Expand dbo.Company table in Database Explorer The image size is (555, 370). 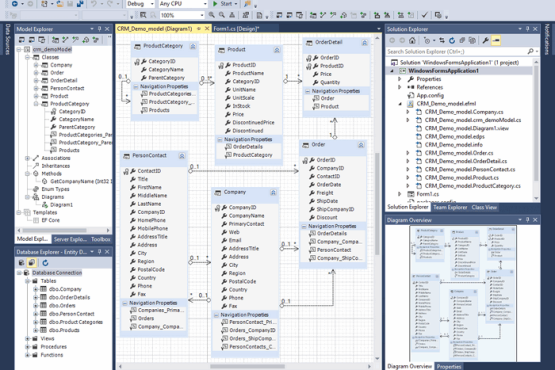coord(35,289)
